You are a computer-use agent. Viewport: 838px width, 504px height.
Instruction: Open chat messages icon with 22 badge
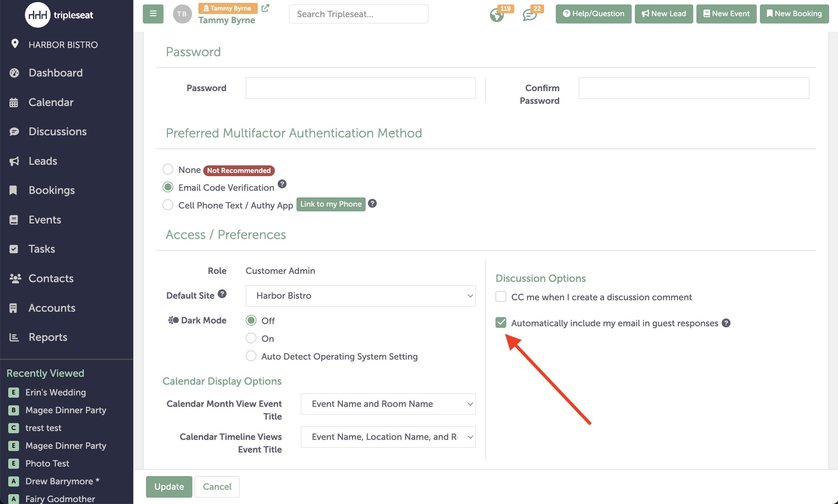tap(529, 15)
